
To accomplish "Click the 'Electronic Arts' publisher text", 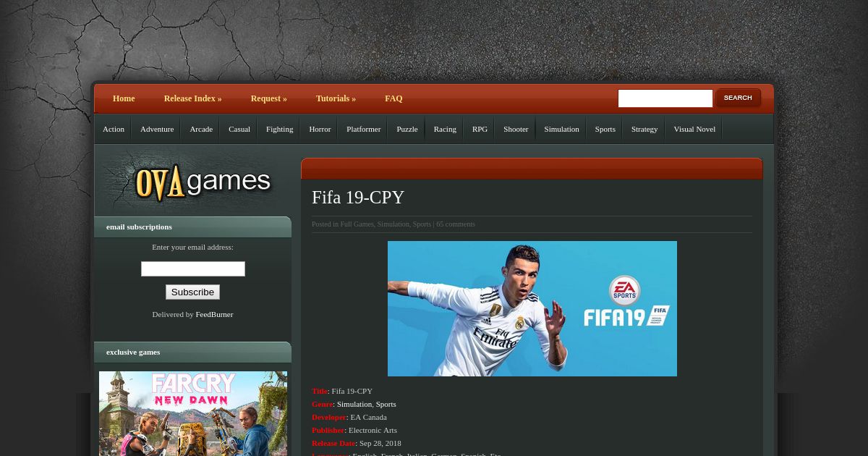I will 373,430.
